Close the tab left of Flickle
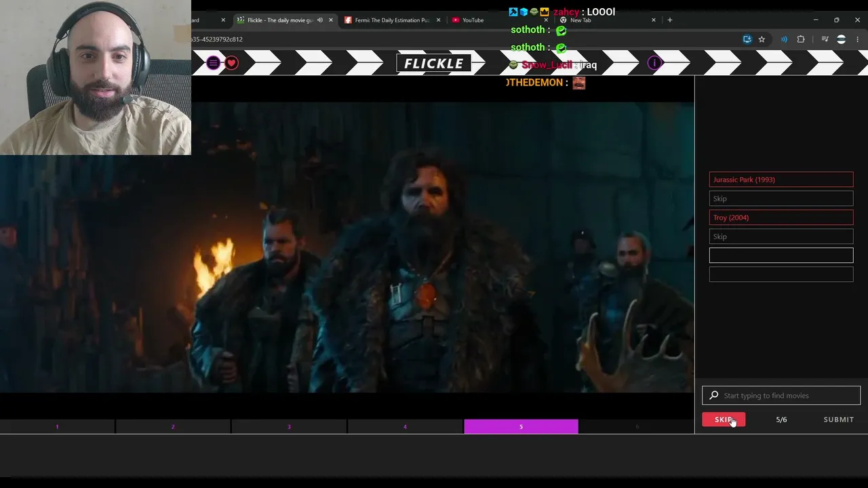This screenshot has height=488, width=868. (x=223, y=20)
